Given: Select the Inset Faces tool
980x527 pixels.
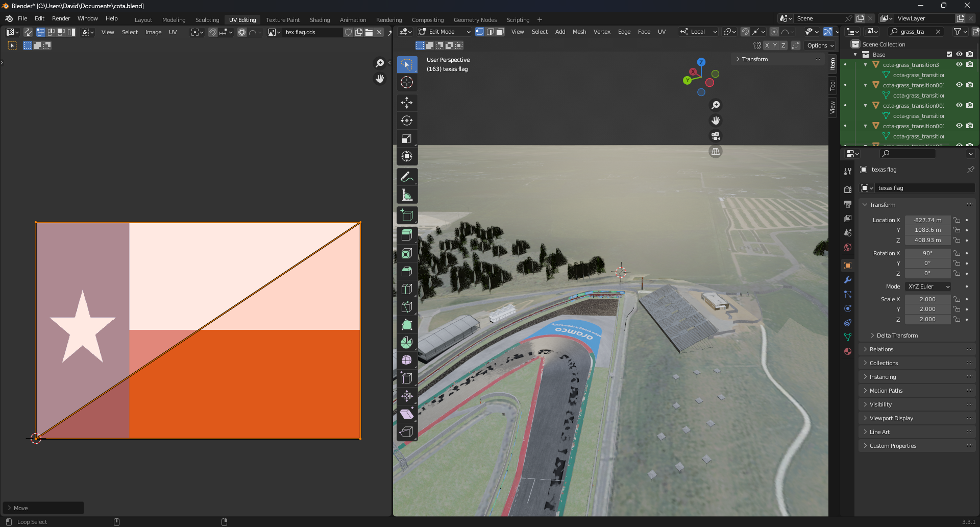Looking at the screenshot, I should [407, 253].
